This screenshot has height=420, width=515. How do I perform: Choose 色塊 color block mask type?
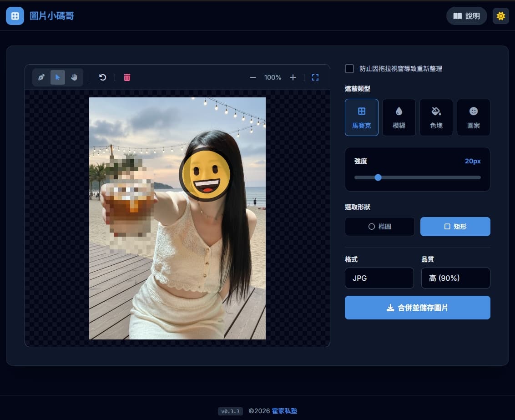coord(436,117)
